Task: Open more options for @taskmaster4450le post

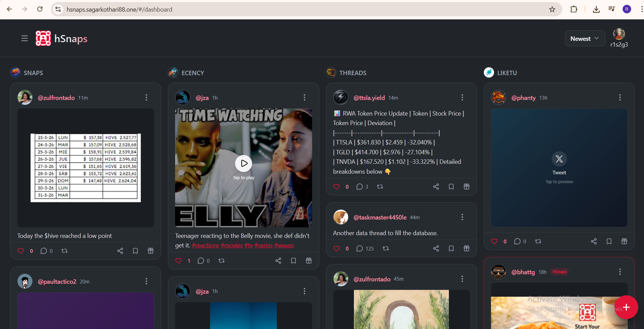Action: pos(462,217)
